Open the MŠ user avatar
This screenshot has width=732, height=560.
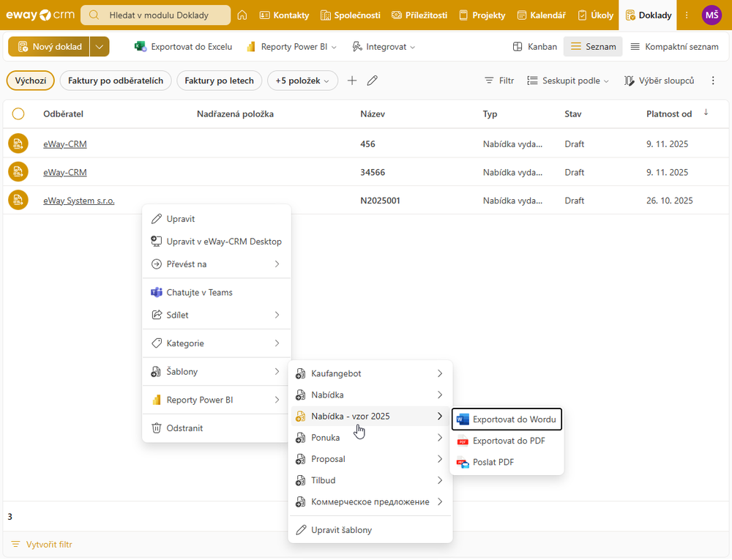point(711,15)
